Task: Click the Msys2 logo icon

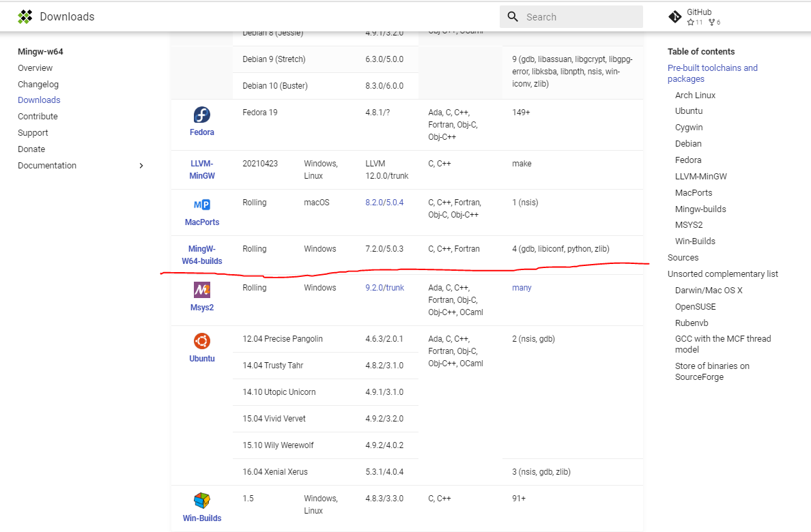Action: pyautogui.click(x=201, y=290)
